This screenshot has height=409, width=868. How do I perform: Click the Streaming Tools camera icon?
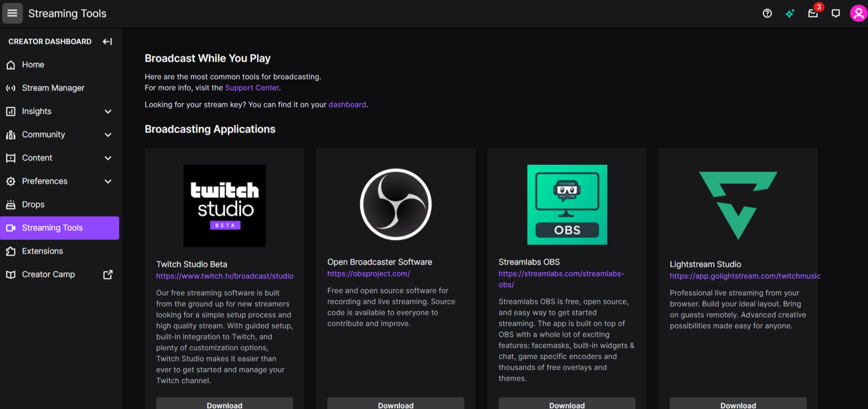[11, 228]
